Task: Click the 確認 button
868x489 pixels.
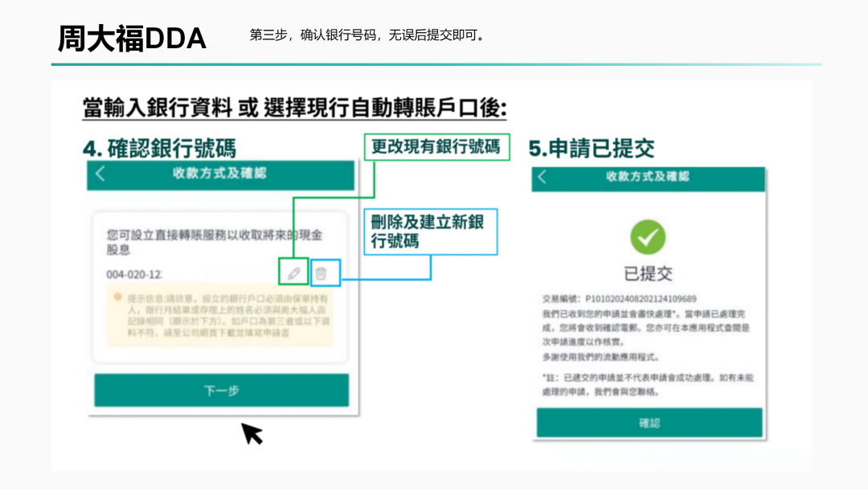Action: pos(649,423)
